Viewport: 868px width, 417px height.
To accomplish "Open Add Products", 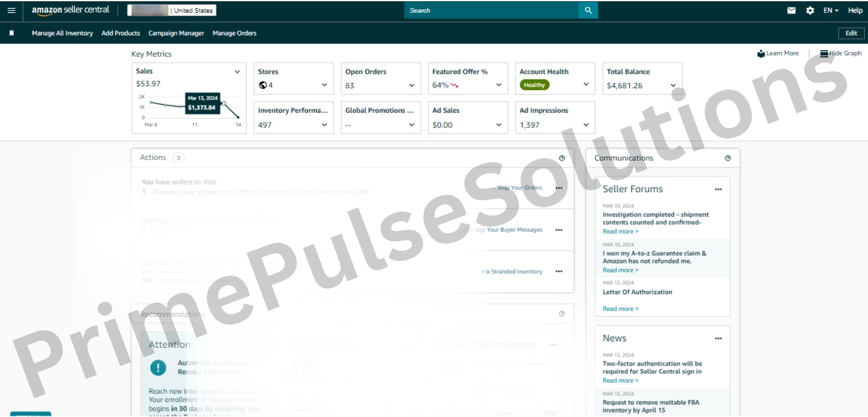I will coord(121,33).
